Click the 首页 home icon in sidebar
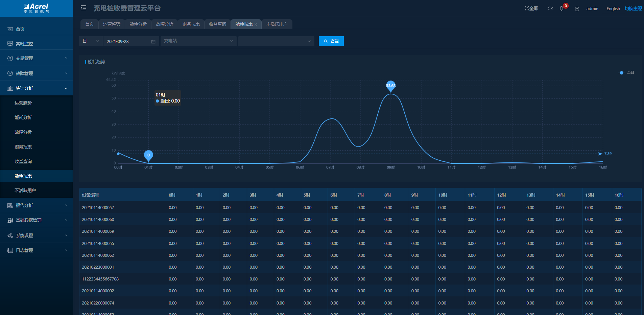644x315 pixels. [10, 29]
